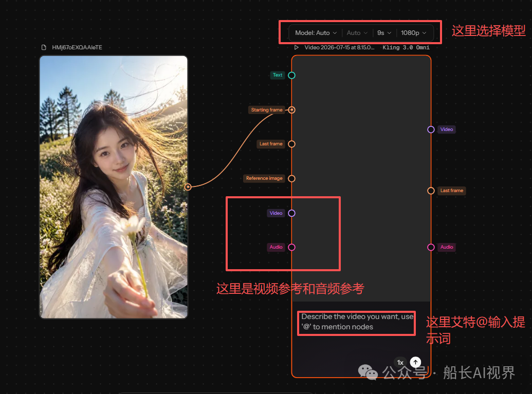Click the file icon beside HMj67oEXQAAIeTE
532x394 pixels.
44,47
